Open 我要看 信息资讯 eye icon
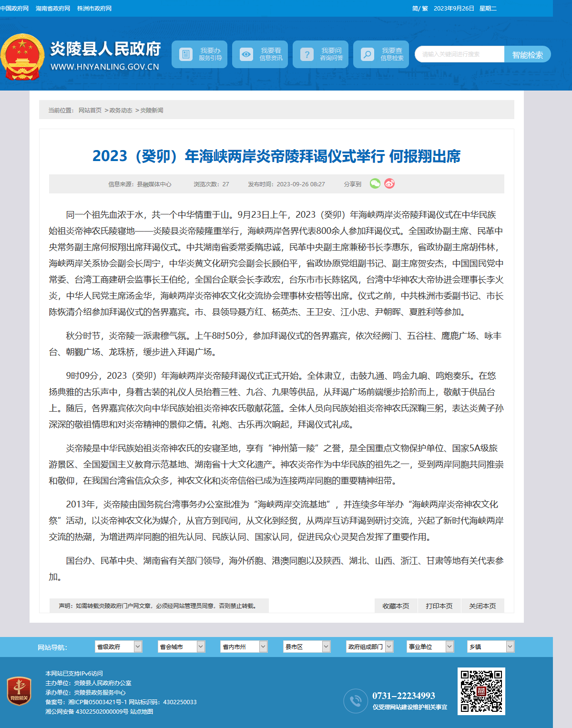This screenshot has width=572, height=728. click(246, 54)
